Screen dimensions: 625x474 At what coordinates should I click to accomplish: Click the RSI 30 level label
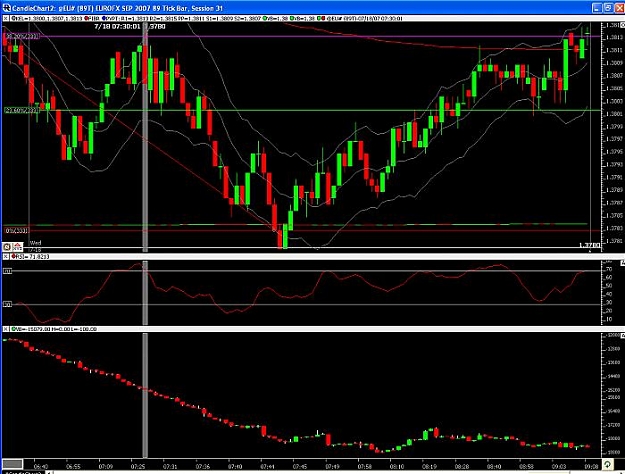[8, 305]
